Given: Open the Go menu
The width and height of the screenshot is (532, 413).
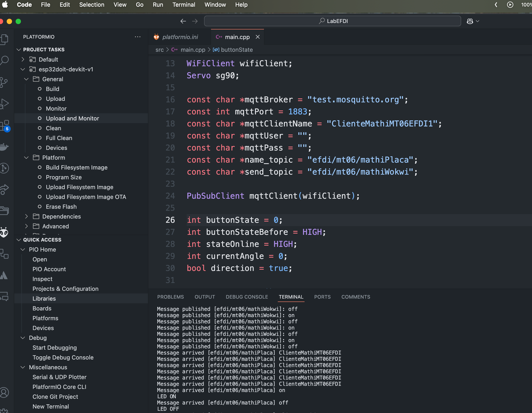Looking at the screenshot, I should click(x=140, y=4).
